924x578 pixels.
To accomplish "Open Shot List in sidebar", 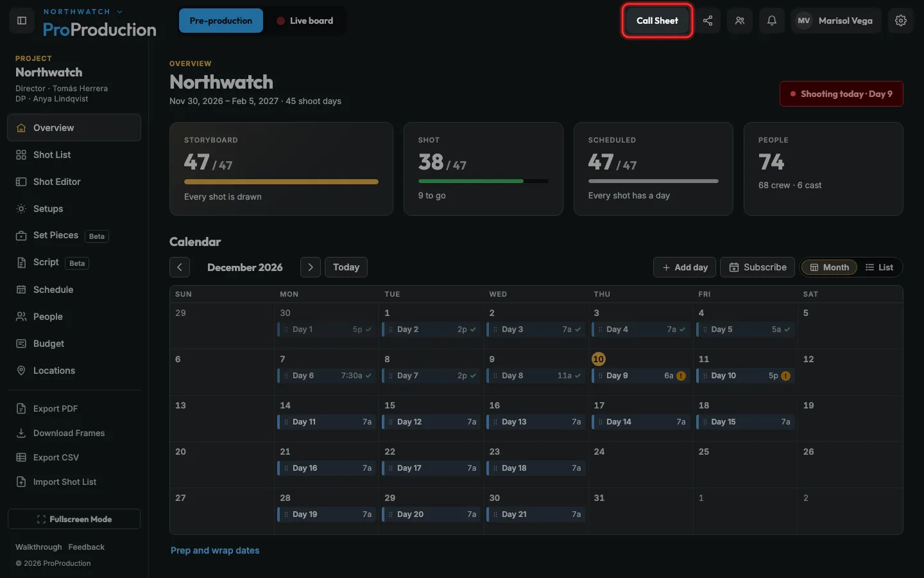I will click(x=74, y=155).
